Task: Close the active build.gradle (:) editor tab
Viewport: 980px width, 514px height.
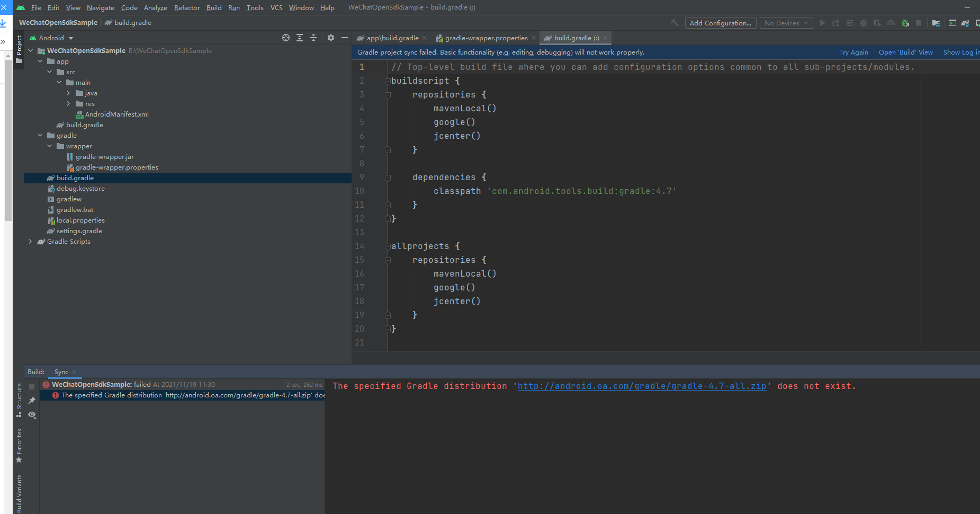Action: tap(605, 38)
